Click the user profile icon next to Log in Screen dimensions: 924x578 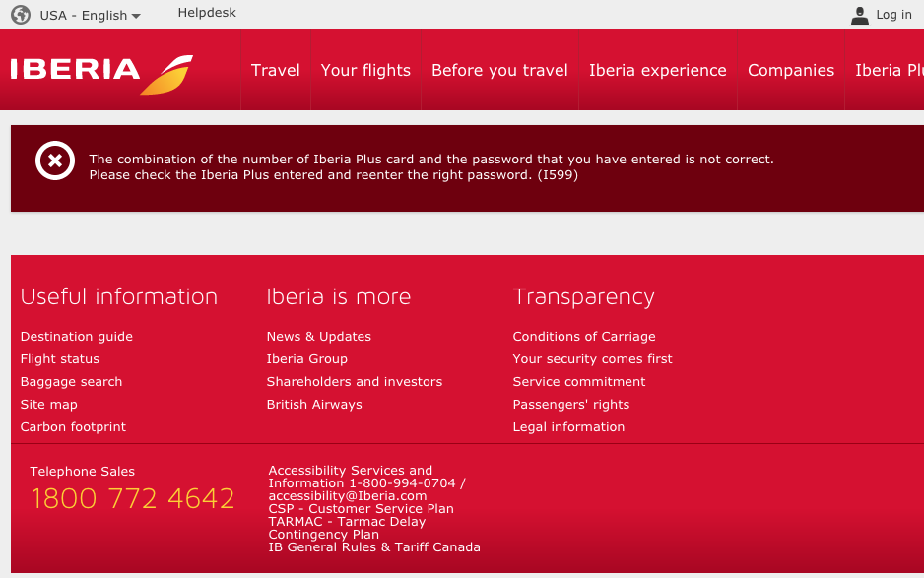(x=860, y=15)
